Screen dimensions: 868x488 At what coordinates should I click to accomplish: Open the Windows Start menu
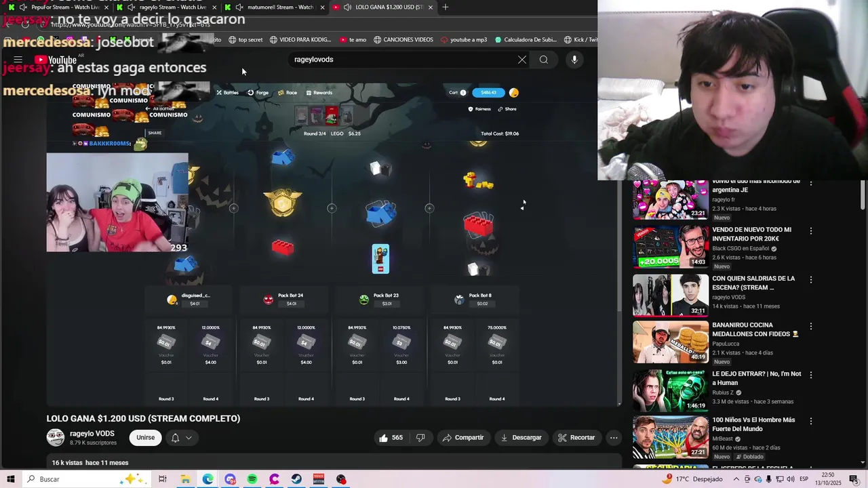pos(10,479)
